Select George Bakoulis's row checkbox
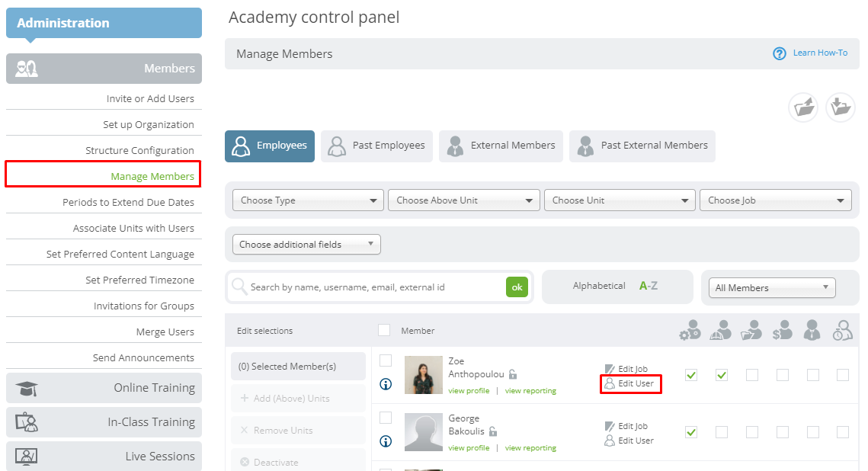 [x=386, y=418]
